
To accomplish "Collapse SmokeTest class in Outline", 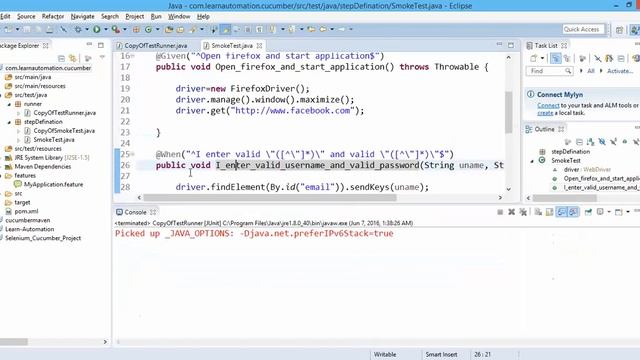I will [x=532, y=161].
